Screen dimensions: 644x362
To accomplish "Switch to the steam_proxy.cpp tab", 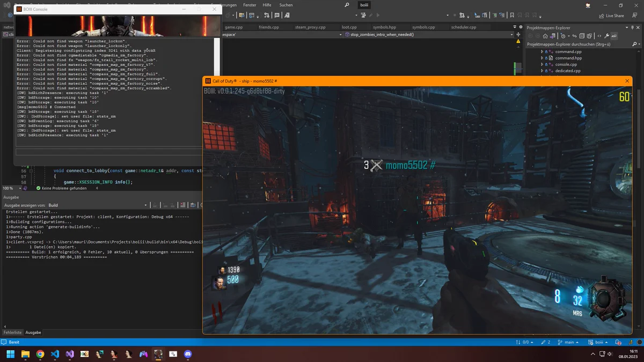I will (310, 27).
